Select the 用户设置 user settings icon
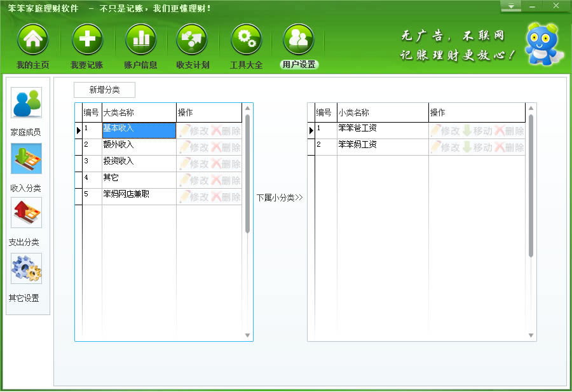The image size is (572, 392). [299, 45]
